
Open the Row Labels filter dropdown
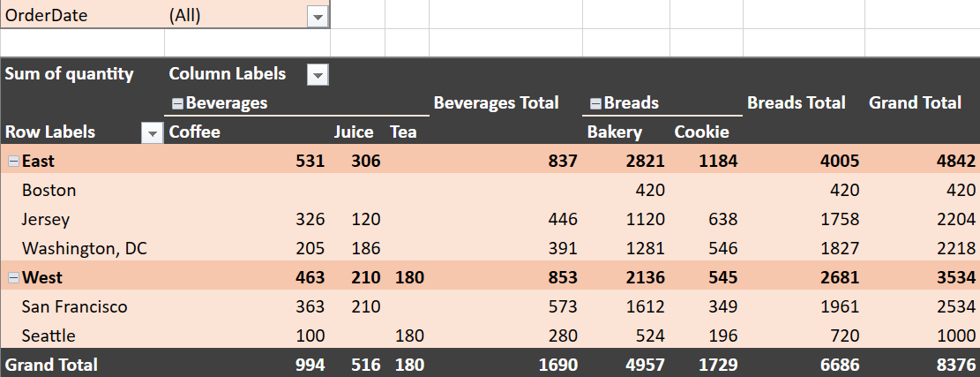click(x=153, y=133)
